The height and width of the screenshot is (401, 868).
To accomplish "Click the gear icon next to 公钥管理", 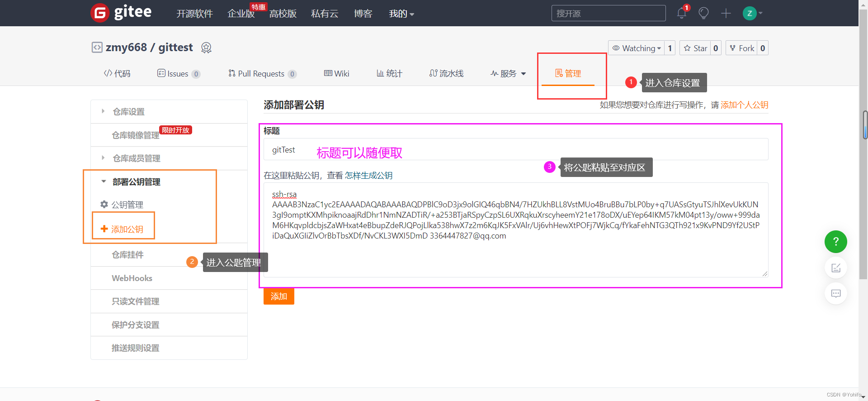I will [104, 205].
